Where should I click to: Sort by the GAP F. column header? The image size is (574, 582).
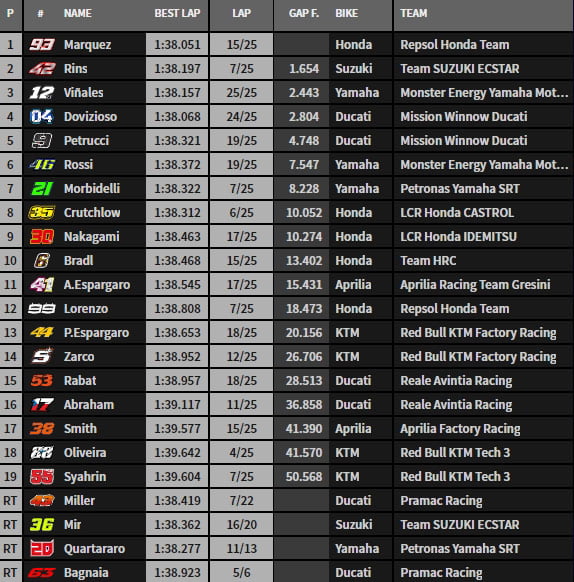click(304, 13)
